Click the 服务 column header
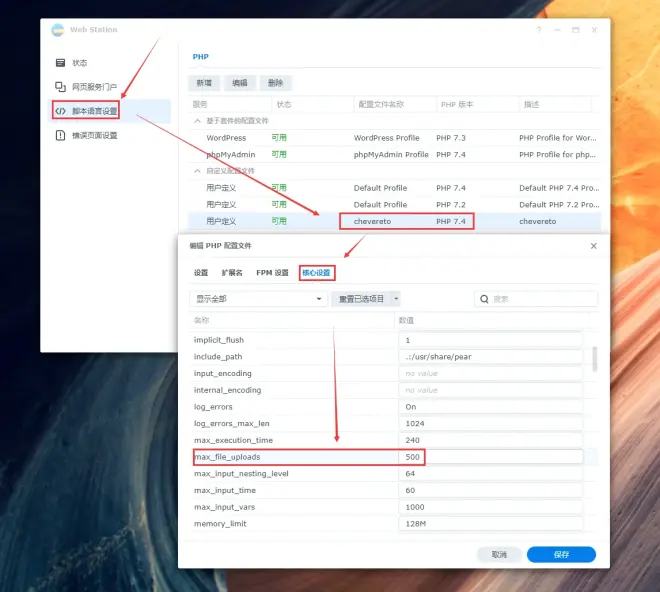The height and width of the screenshot is (592, 660). [x=230, y=104]
